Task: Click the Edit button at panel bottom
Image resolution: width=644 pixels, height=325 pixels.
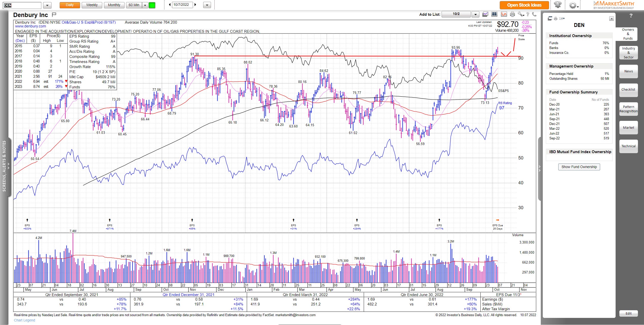Action: pos(629,313)
